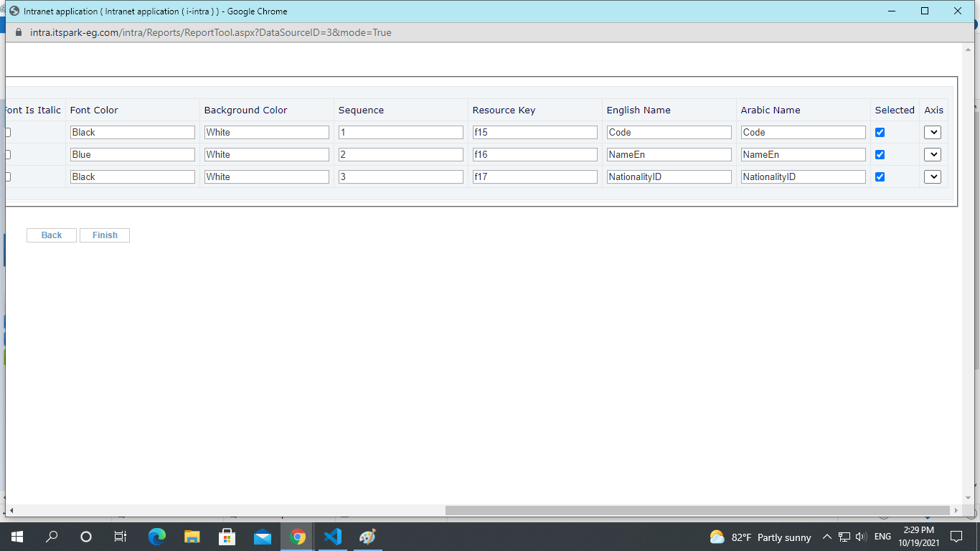Open notification center icon
980x551 pixels.
click(x=956, y=537)
